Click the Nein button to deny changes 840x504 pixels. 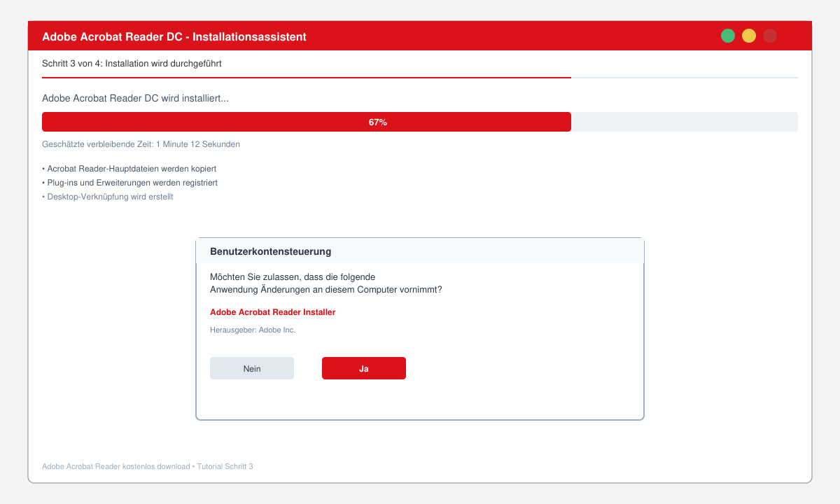click(x=252, y=368)
